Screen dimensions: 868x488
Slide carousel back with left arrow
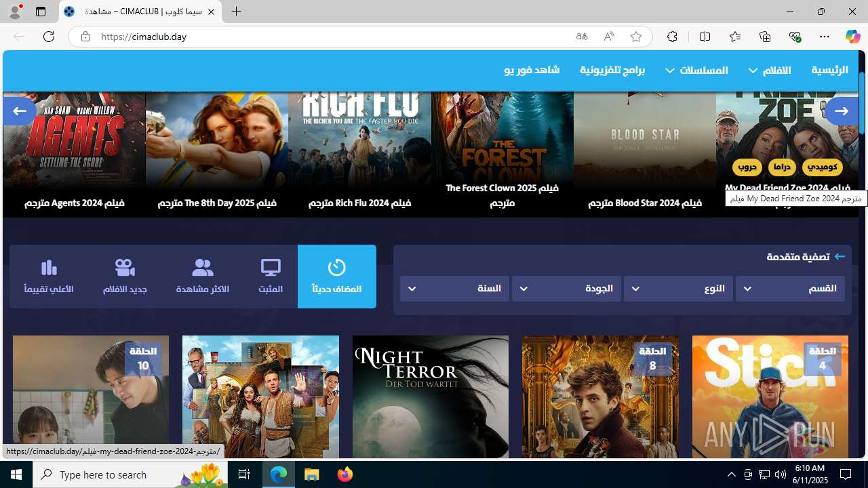pyautogui.click(x=20, y=110)
